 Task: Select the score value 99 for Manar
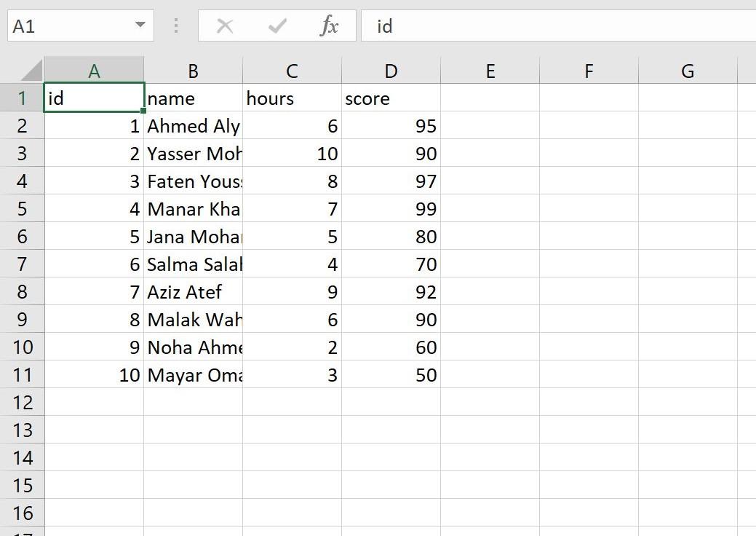(x=391, y=209)
